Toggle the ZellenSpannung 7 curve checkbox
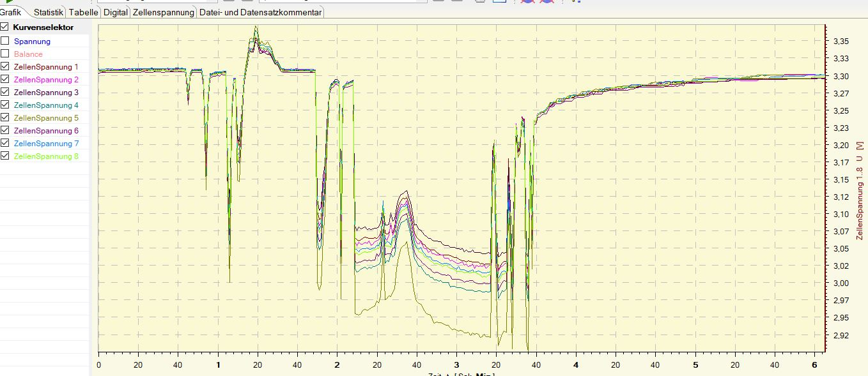The image size is (868, 376). (x=4, y=143)
